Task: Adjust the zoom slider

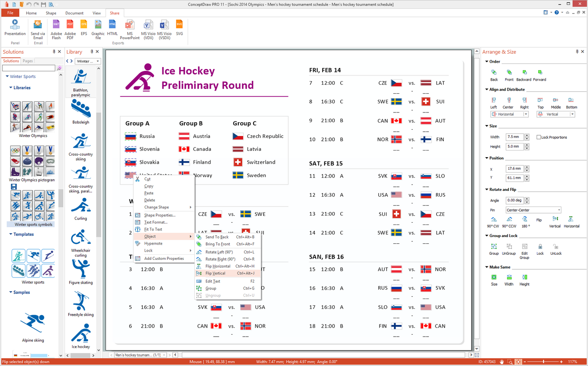Action: tap(543, 362)
